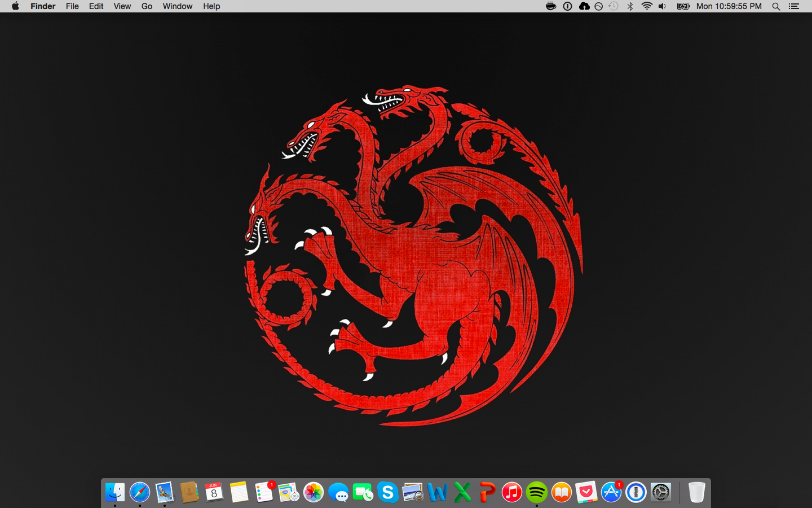Open the Maps app in Dock

(289, 492)
